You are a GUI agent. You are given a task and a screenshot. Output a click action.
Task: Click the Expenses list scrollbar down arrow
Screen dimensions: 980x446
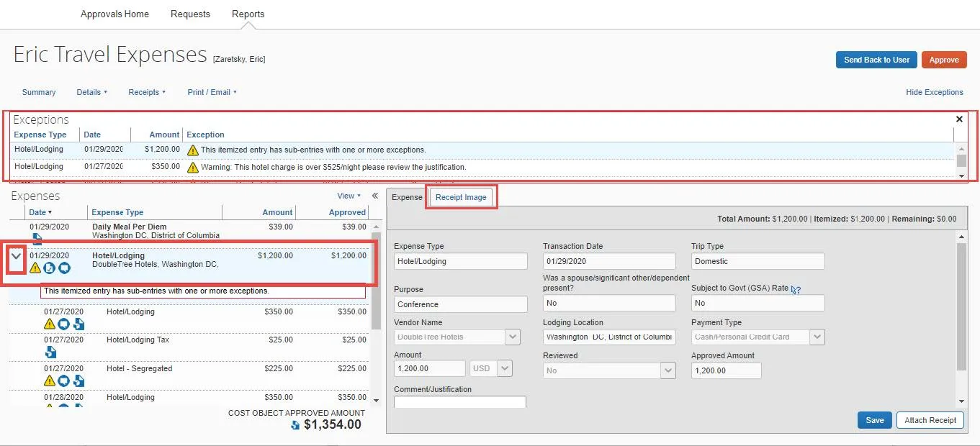pyautogui.click(x=375, y=399)
